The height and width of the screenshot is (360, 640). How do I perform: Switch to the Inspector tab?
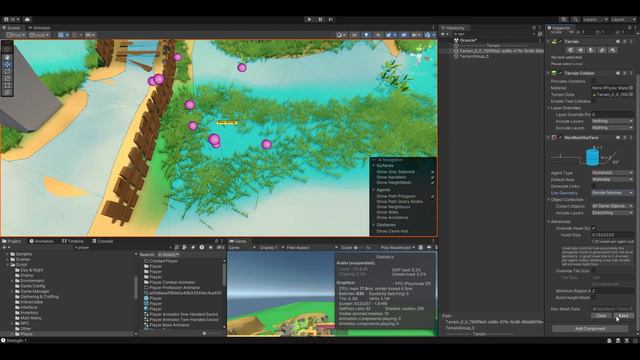click(560, 28)
